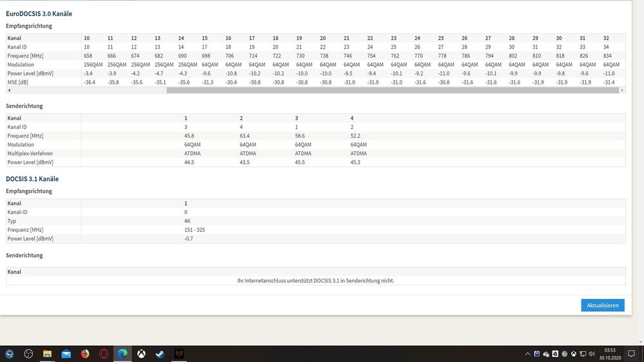Click the 4K type value
Viewport: 644px width, 362px height.
(x=188, y=221)
